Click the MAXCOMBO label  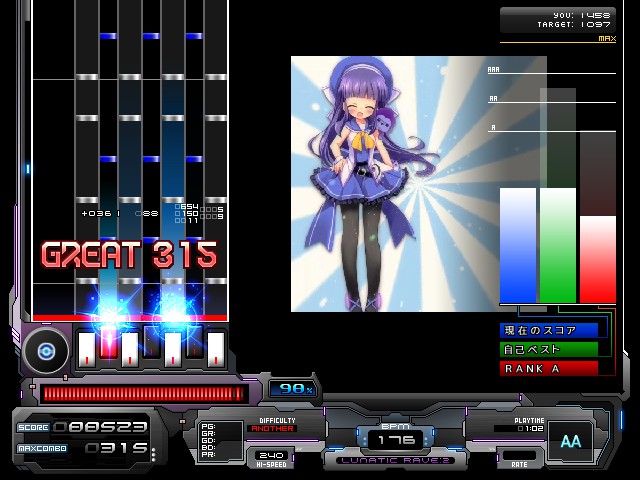coord(42,448)
